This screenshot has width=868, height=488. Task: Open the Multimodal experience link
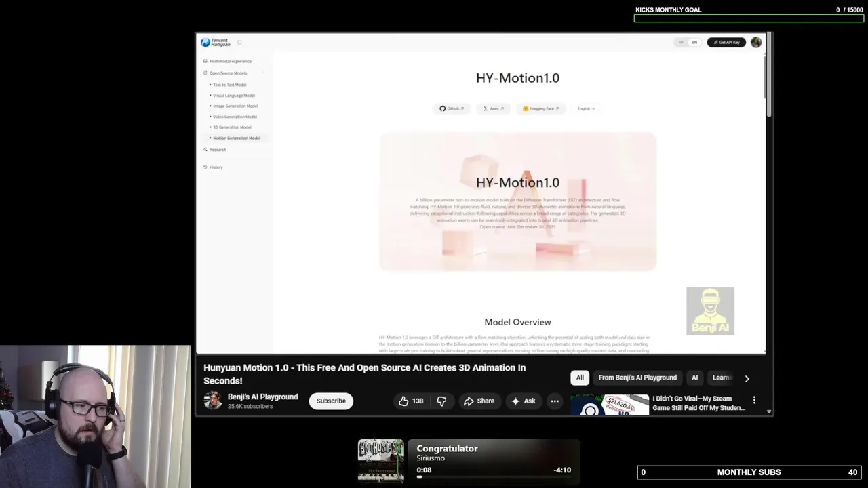coord(231,61)
